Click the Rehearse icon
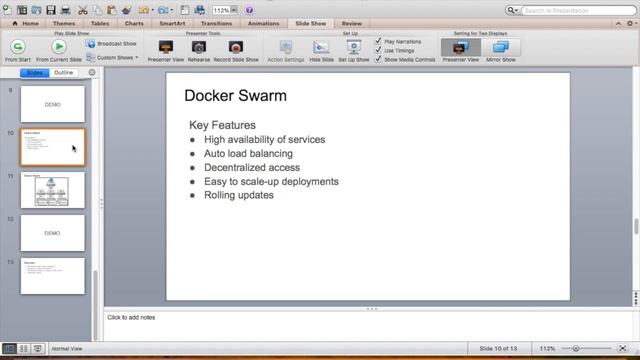 pos(199,51)
